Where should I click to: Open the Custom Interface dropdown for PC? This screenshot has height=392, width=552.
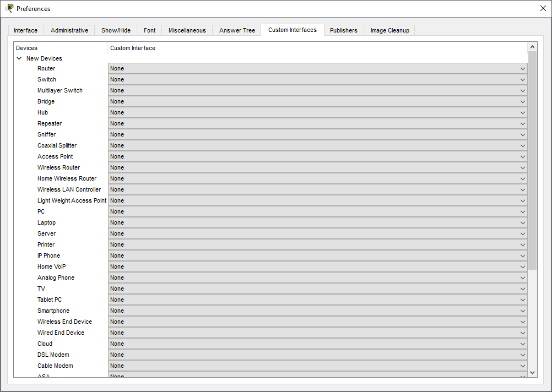[317, 212]
